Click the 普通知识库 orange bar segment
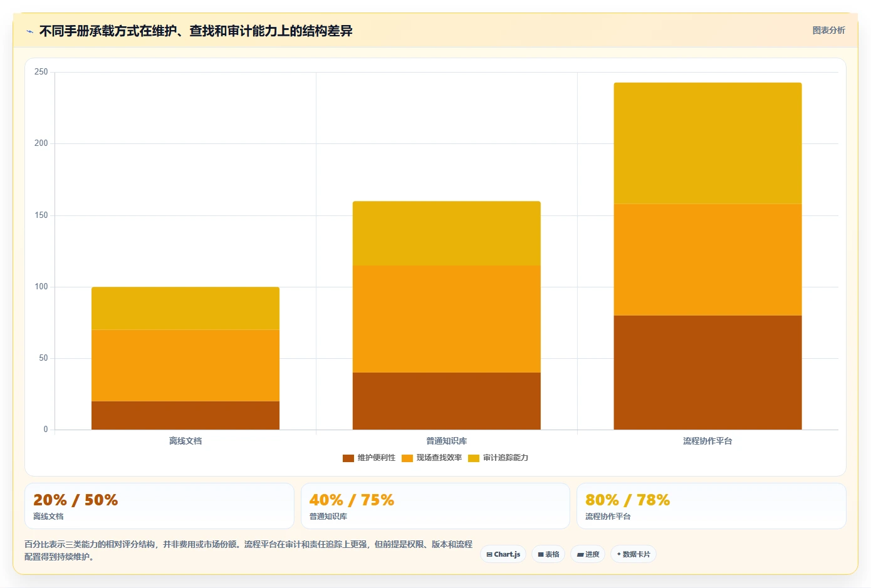 point(447,319)
